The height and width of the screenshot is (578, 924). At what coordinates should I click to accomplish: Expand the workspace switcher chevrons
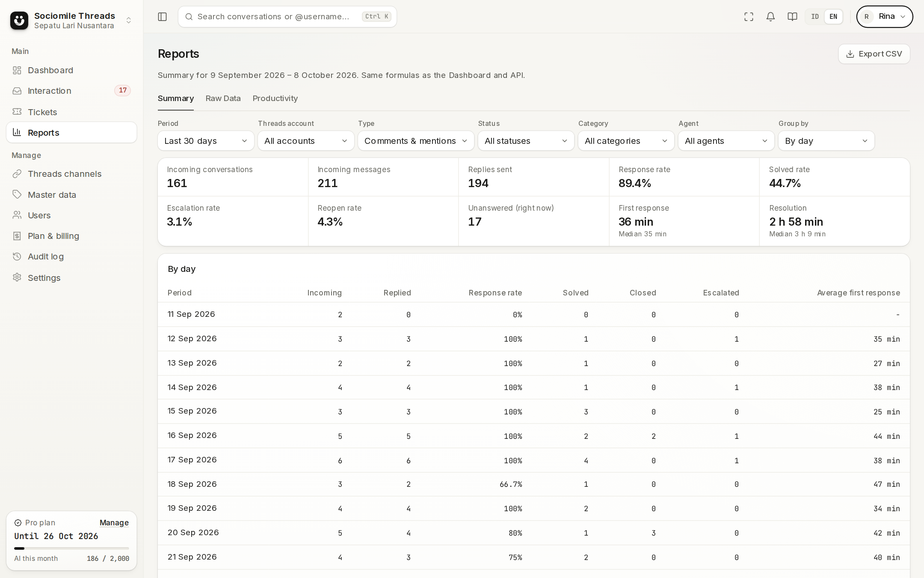click(128, 20)
